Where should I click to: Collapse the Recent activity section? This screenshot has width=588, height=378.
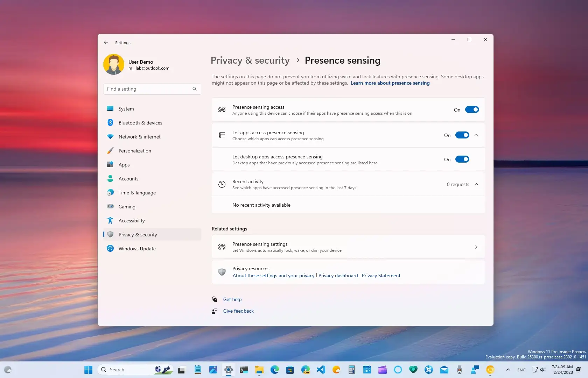(476, 184)
